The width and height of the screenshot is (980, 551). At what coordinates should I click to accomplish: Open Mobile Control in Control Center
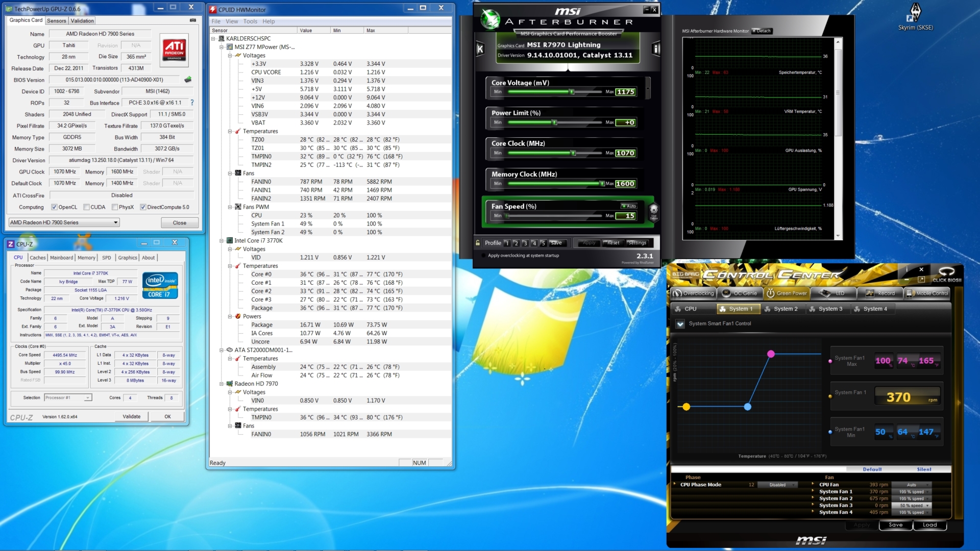point(927,293)
